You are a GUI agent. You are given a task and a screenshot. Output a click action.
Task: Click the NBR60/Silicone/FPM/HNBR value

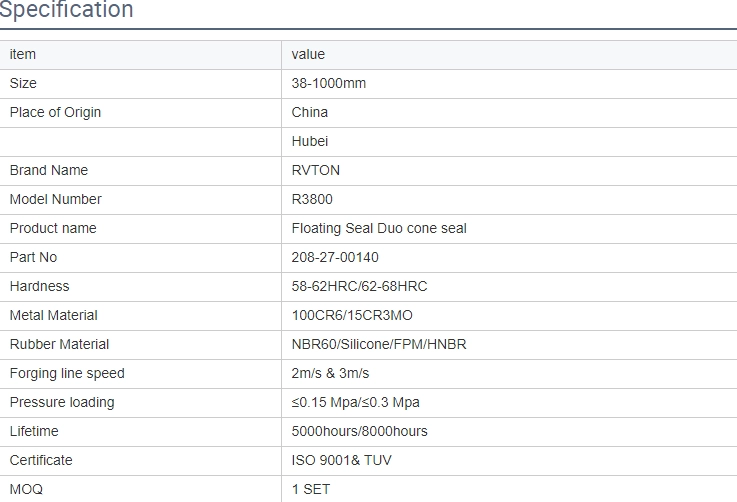tap(379, 345)
